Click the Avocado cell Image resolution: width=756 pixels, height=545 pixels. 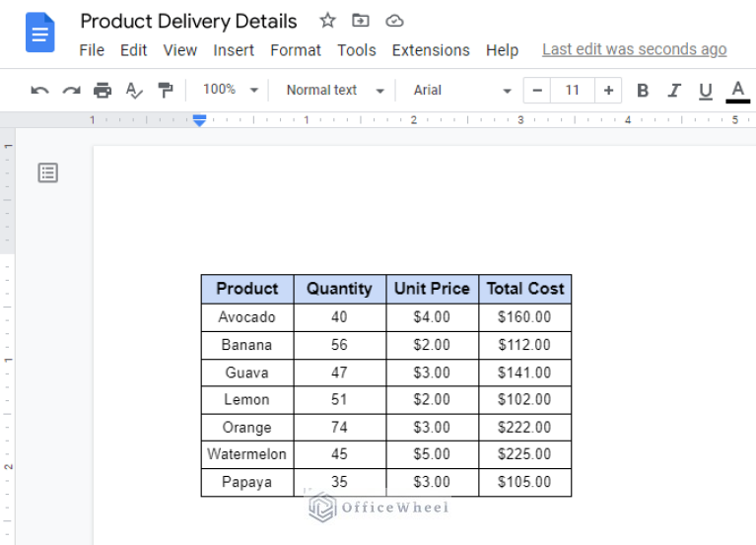(x=247, y=317)
